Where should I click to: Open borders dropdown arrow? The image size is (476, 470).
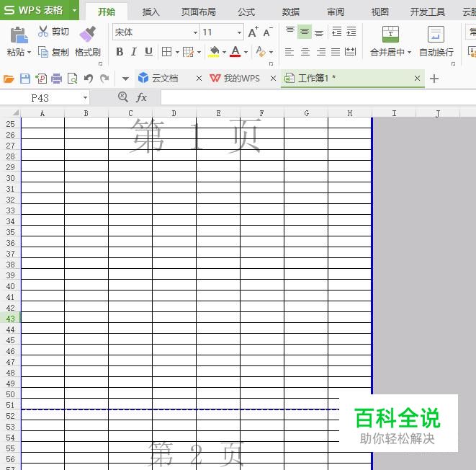(177, 52)
